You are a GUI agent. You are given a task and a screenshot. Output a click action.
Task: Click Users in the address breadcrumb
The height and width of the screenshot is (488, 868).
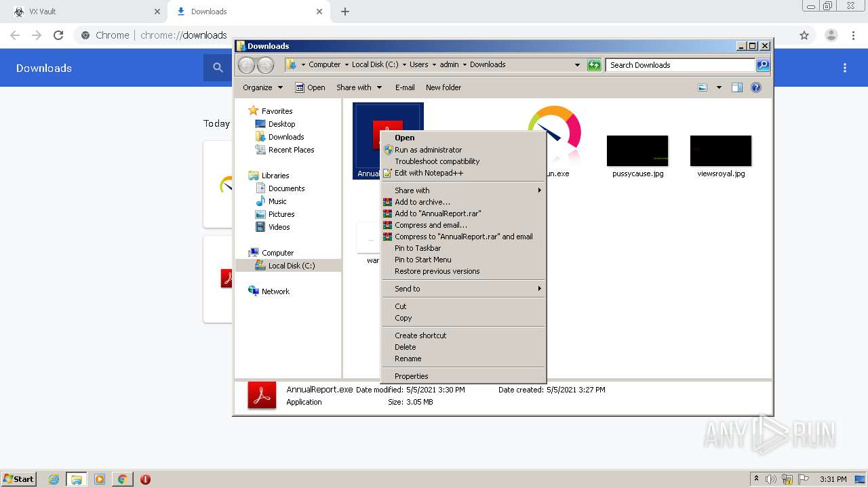click(x=418, y=65)
